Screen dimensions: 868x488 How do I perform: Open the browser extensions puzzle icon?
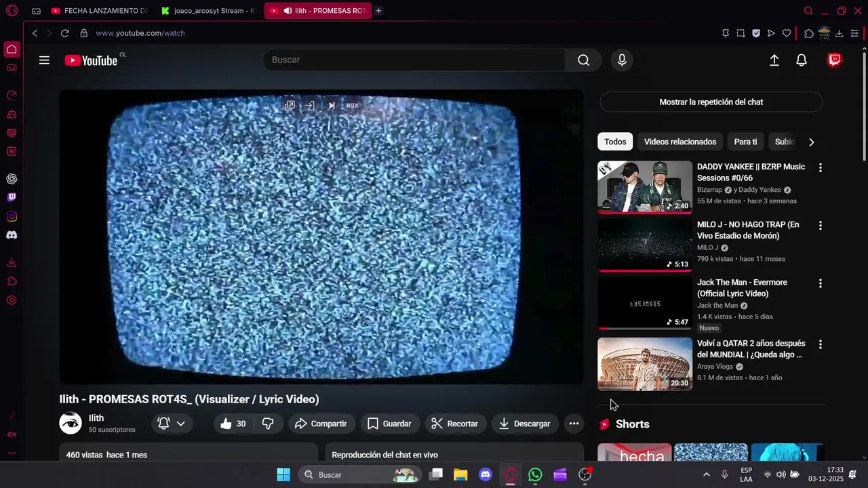pyautogui.click(x=809, y=33)
